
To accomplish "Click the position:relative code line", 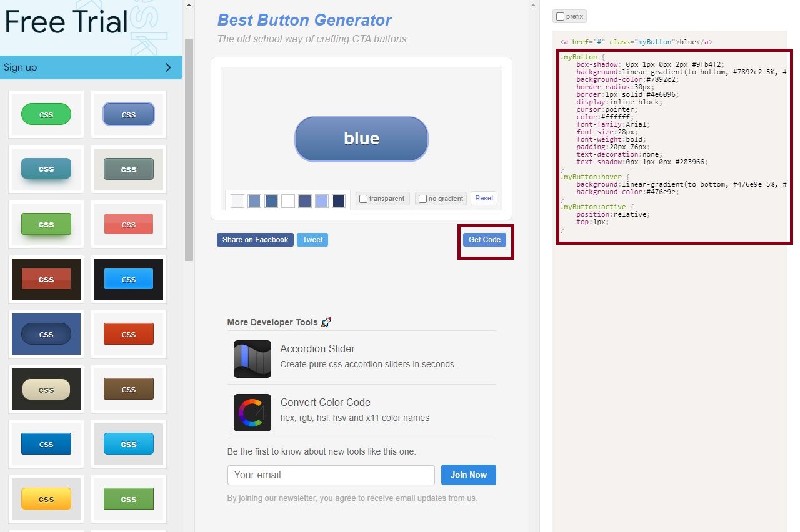I will (613, 215).
